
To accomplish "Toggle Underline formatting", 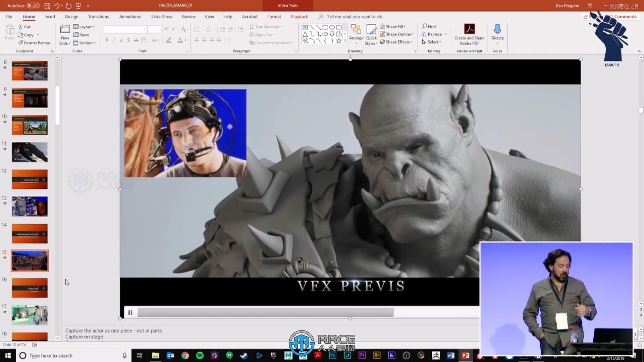I will [121, 40].
